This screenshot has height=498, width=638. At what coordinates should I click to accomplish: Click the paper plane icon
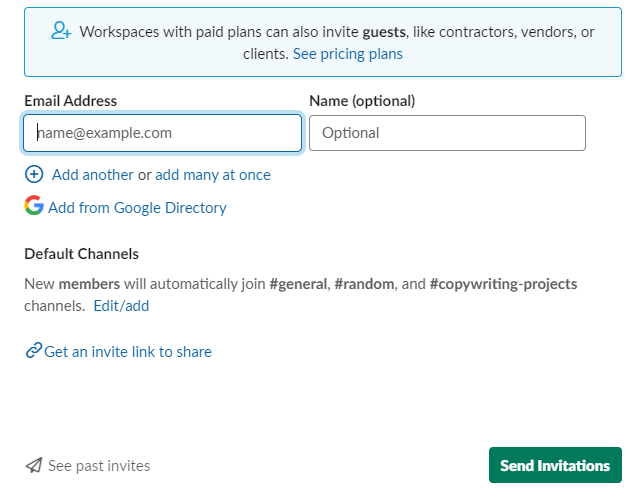[34, 465]
